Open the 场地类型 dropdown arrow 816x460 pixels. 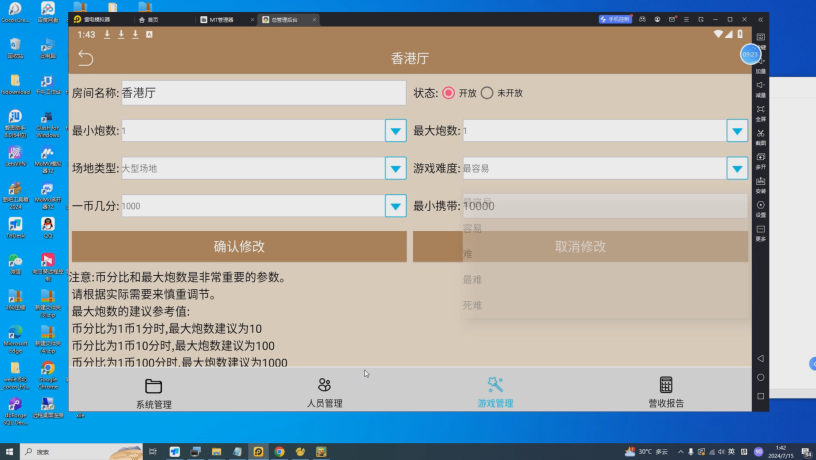pos(395,168)
